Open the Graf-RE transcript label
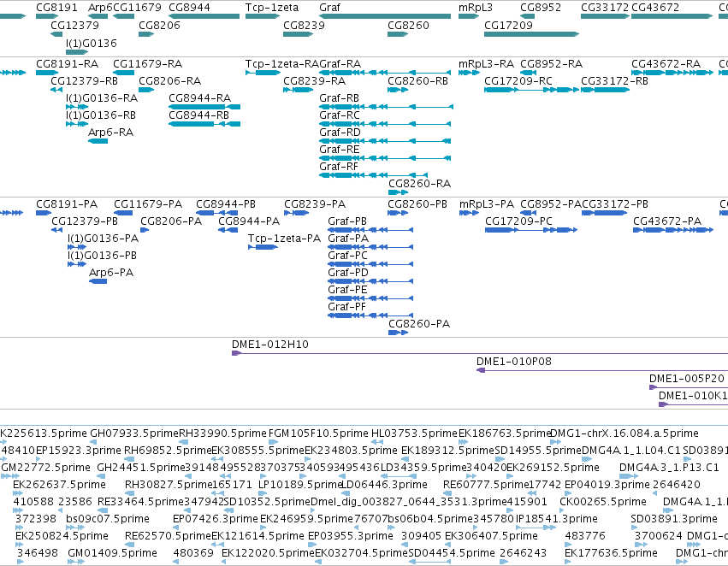 [x=340, y=150]
